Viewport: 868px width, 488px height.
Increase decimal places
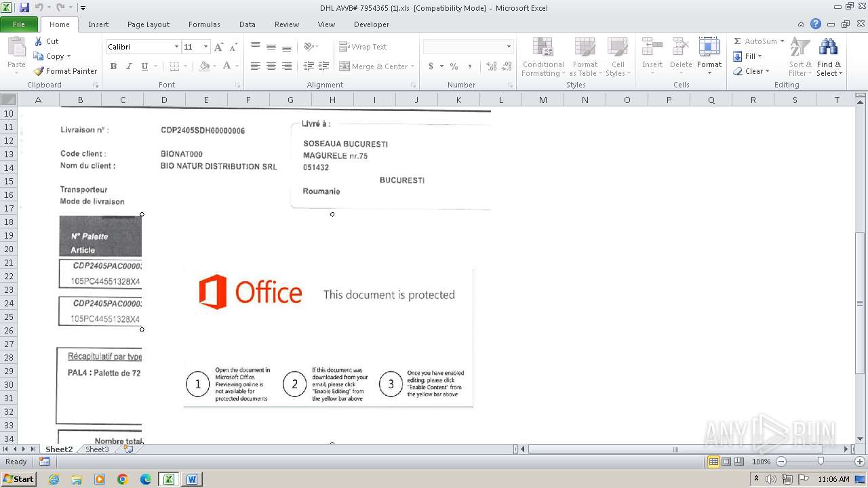[x=492, y=66]
